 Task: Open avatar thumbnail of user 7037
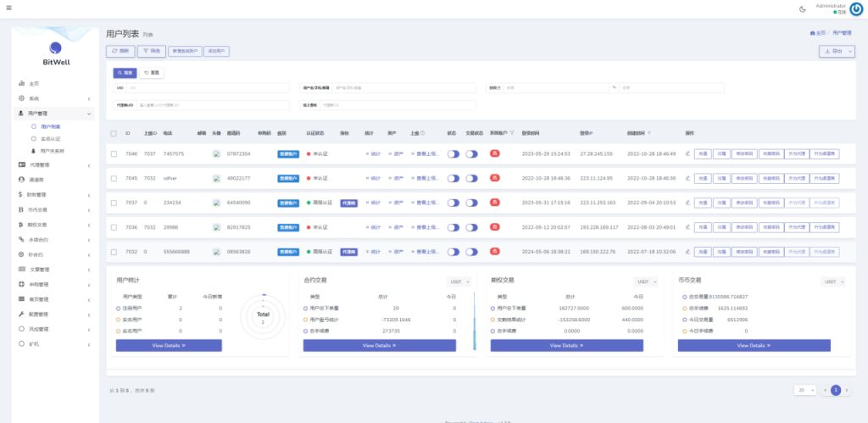pos(216,203)
